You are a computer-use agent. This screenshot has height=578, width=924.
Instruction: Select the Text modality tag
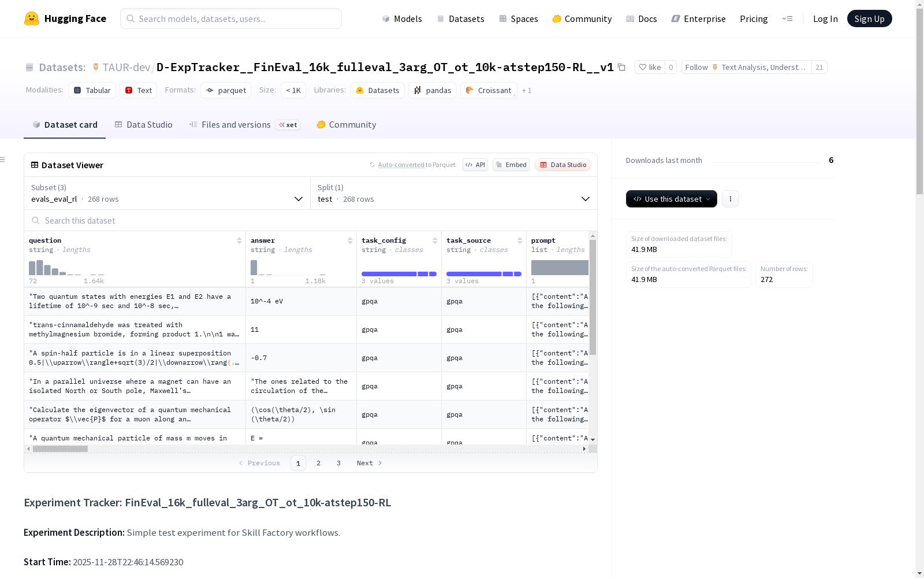pos(139,90)
